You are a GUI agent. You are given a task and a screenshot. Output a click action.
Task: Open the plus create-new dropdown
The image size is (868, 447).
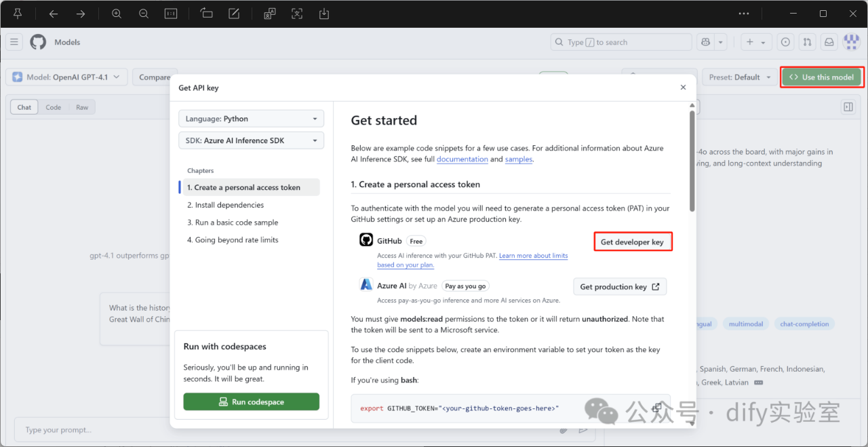[x=755, y=42]
